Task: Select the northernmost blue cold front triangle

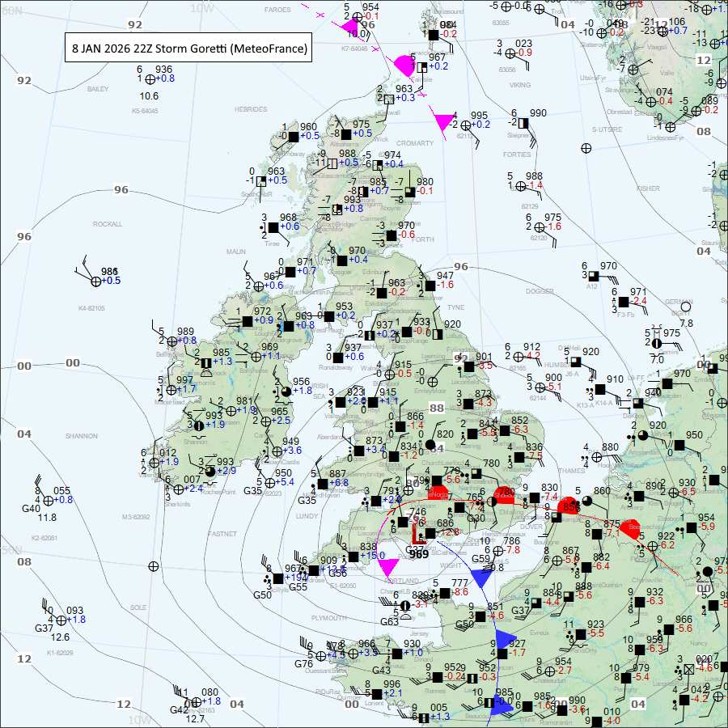Action: coord(481,578)
